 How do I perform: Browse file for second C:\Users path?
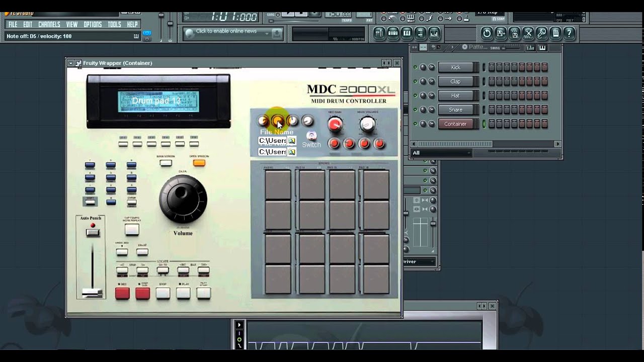point(291,152)
